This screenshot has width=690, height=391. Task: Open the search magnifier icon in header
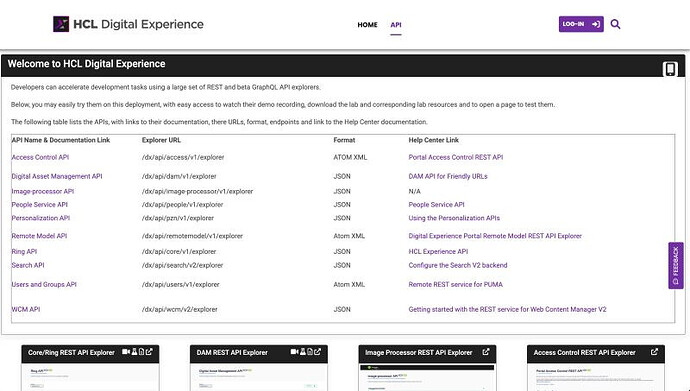(615, 24)
